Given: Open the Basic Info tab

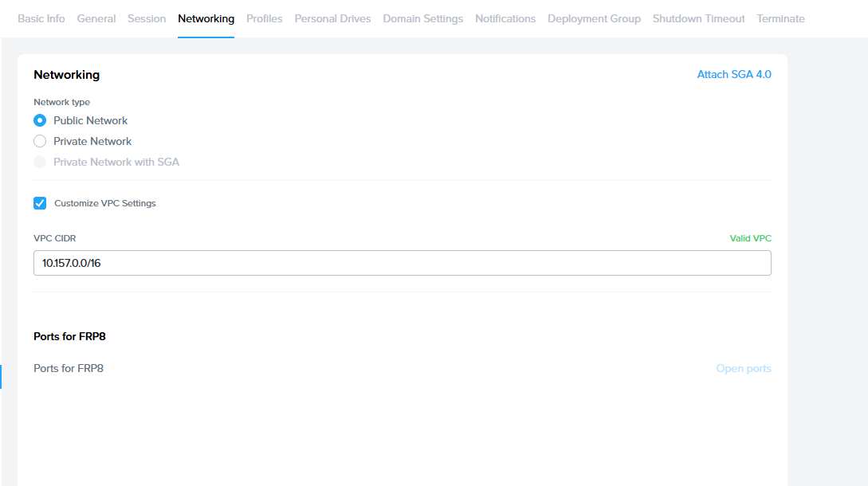Looking at the screenshot, I should click(41, 18).
